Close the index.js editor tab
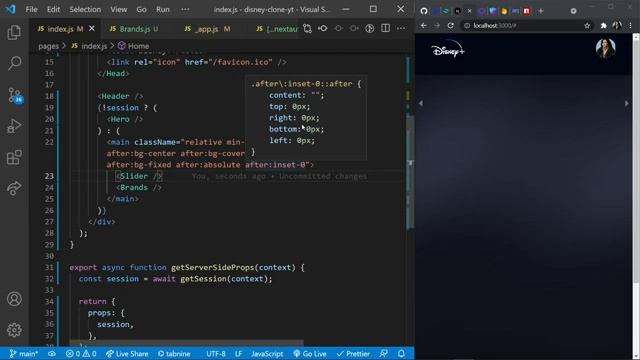Screen dimensions: 640x360 point(92,29)
